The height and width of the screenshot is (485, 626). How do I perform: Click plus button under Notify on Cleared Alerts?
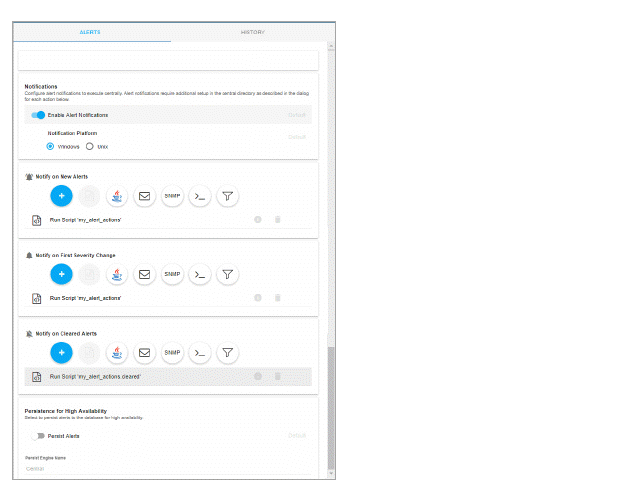click(61, 352)
